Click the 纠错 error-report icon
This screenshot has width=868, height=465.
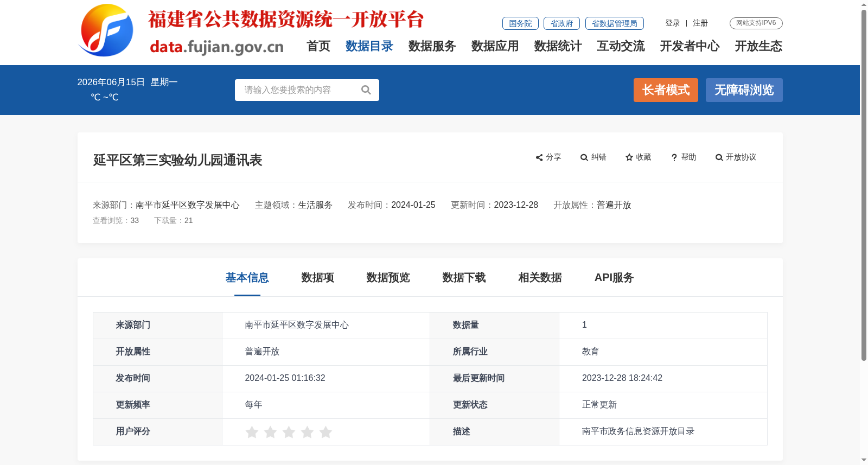(x=584, y=157)
